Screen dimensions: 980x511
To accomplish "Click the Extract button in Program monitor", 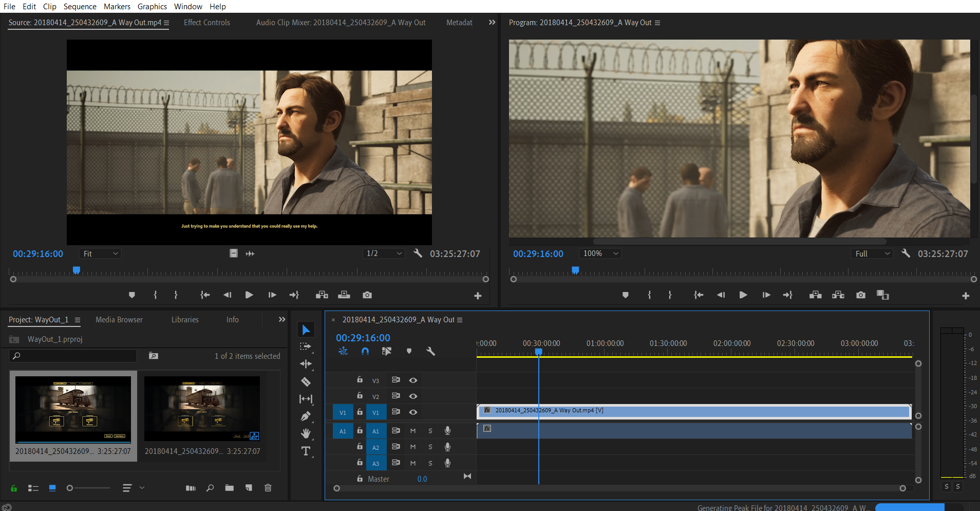I will click(x=838, y=295).
